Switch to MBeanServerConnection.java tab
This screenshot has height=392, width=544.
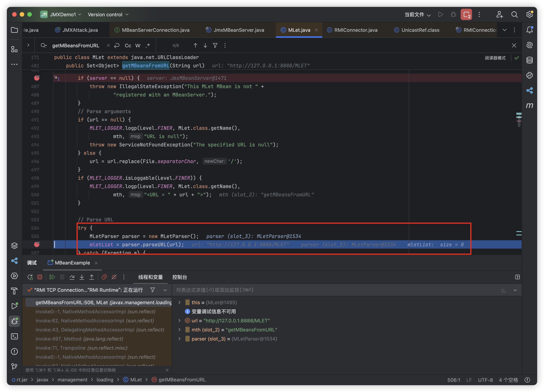pos(152,30)
